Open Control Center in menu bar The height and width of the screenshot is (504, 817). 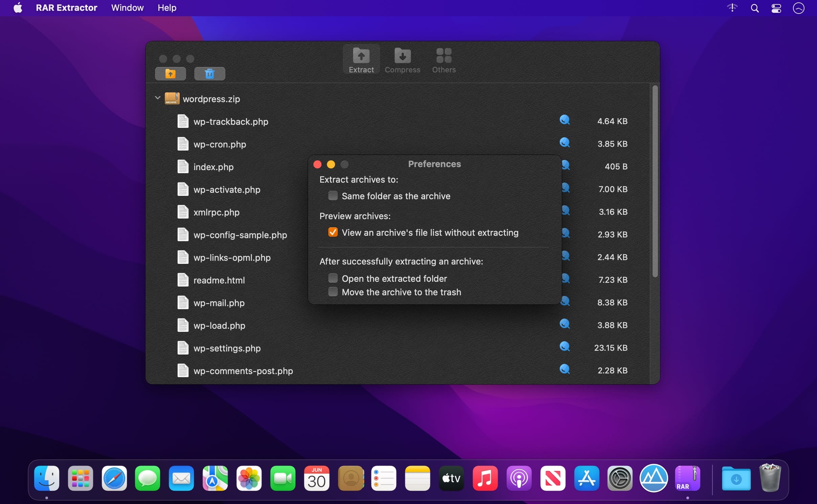tap(776, 8)
